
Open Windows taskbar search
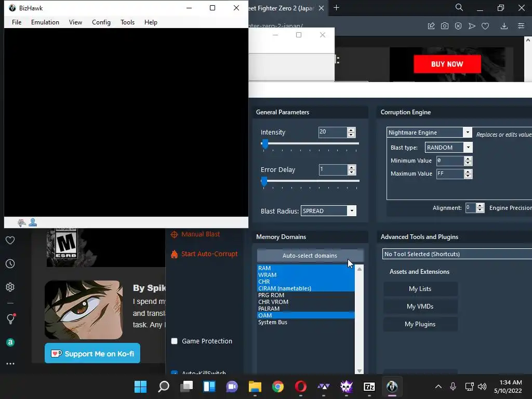pyautogui.click(x=164, y=387)
